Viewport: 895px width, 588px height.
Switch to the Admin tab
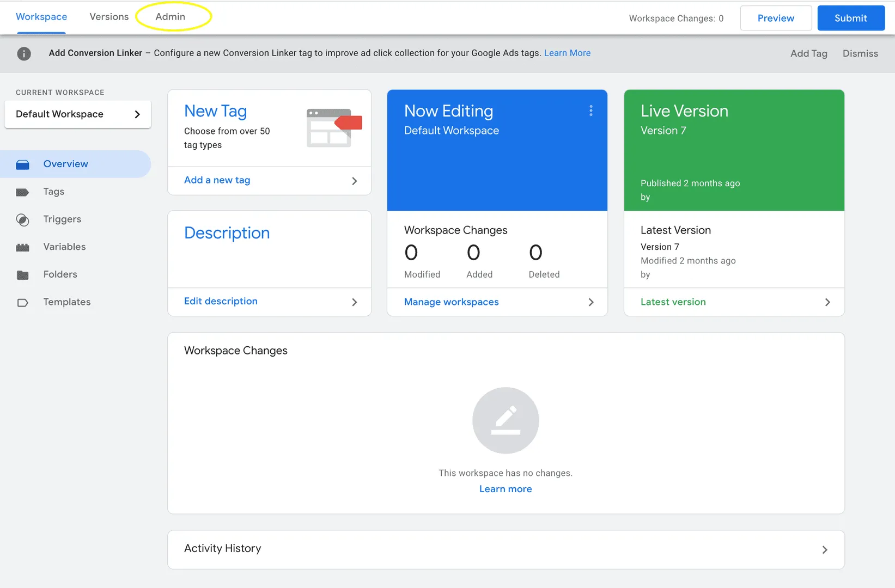click(170, 16)
